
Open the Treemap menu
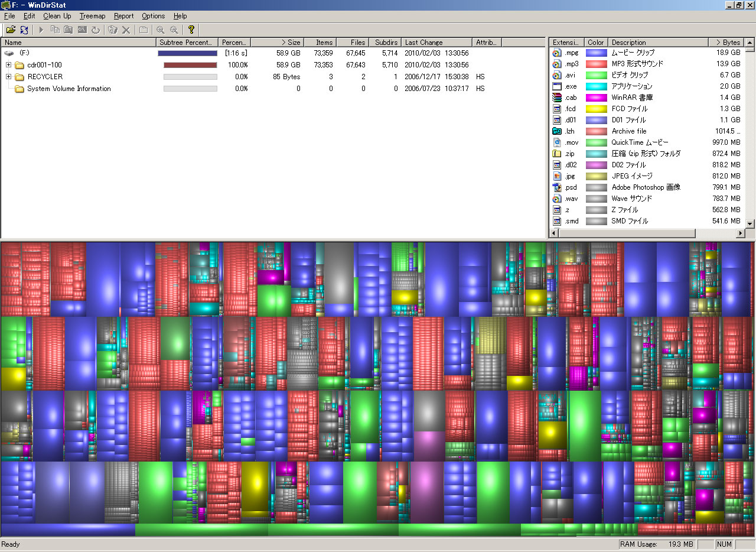tap(92, 16)
